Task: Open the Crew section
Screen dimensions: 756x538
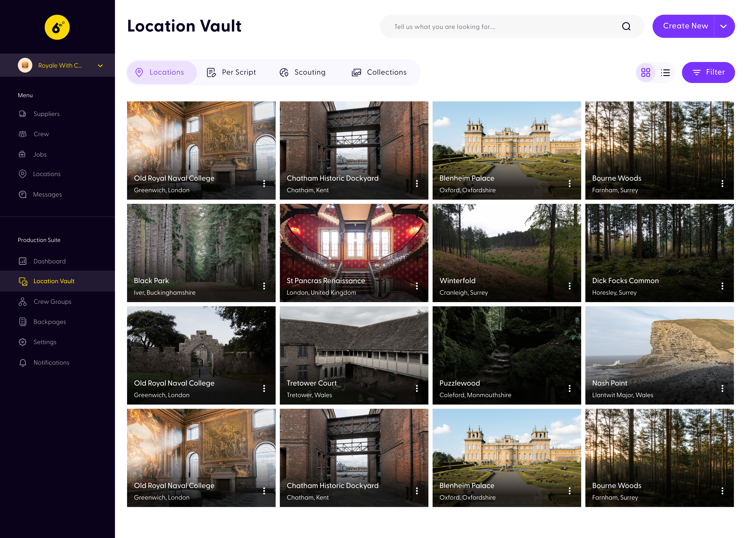Action: tap(41, 134)
